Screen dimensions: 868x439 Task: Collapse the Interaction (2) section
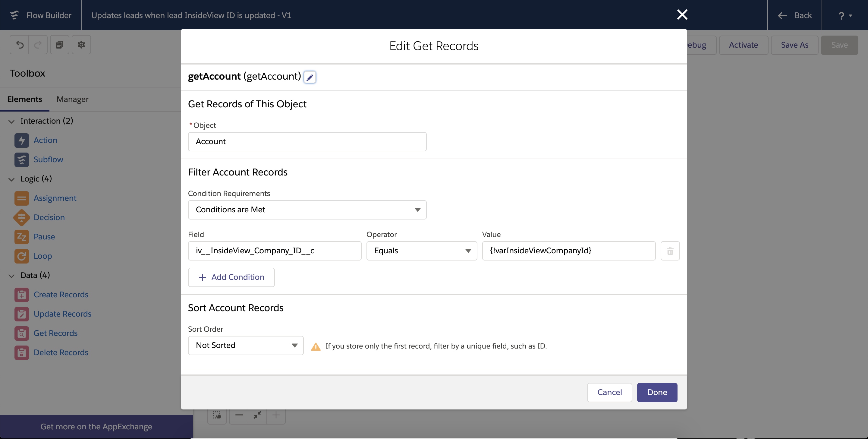point(11,122)
